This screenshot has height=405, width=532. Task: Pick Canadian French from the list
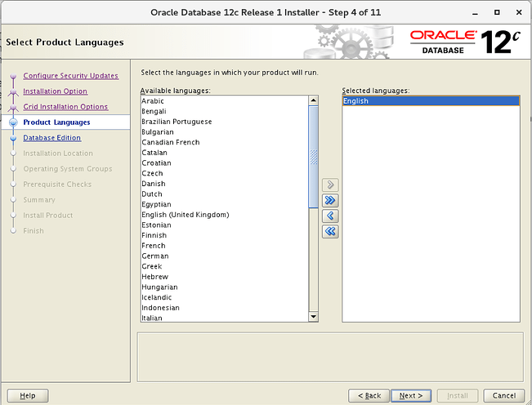225,142
